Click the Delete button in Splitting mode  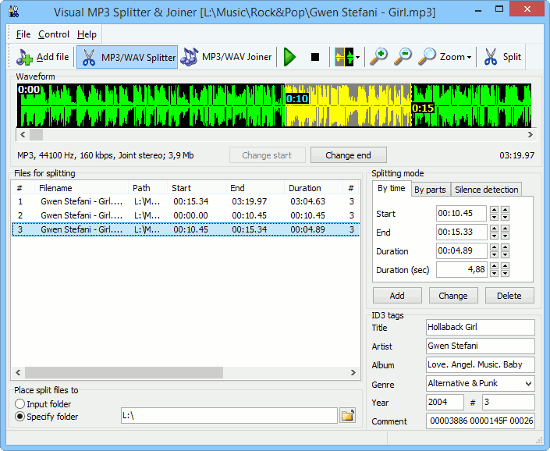pyautogui.click(x=509, y=296)
